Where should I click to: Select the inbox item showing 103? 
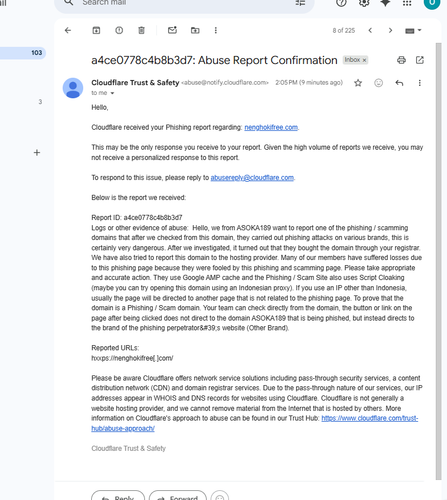click(23, 53)
